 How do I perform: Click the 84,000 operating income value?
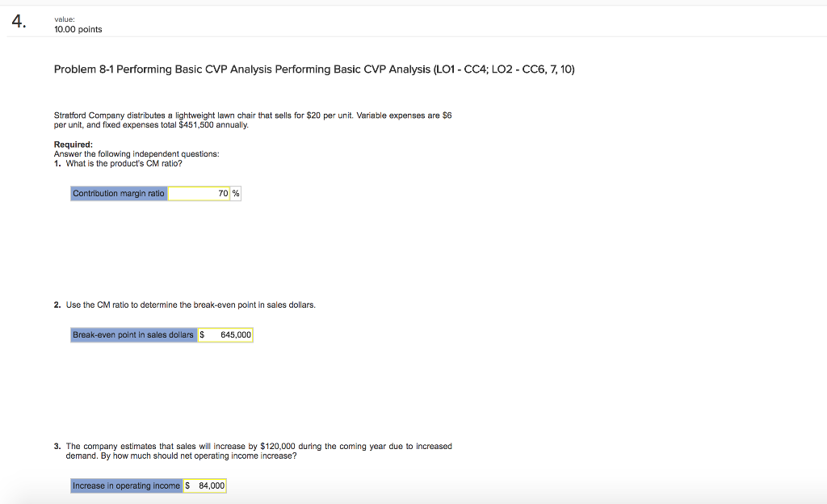coord(212,485)
